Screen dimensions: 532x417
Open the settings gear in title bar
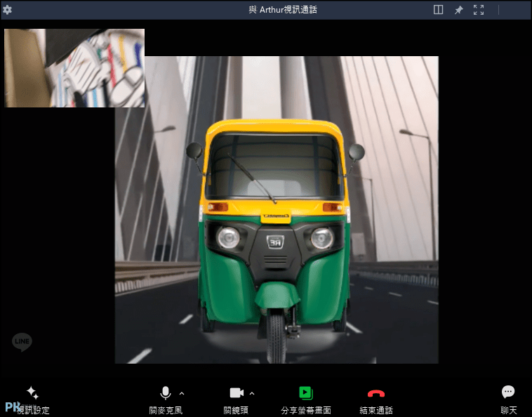7,10
